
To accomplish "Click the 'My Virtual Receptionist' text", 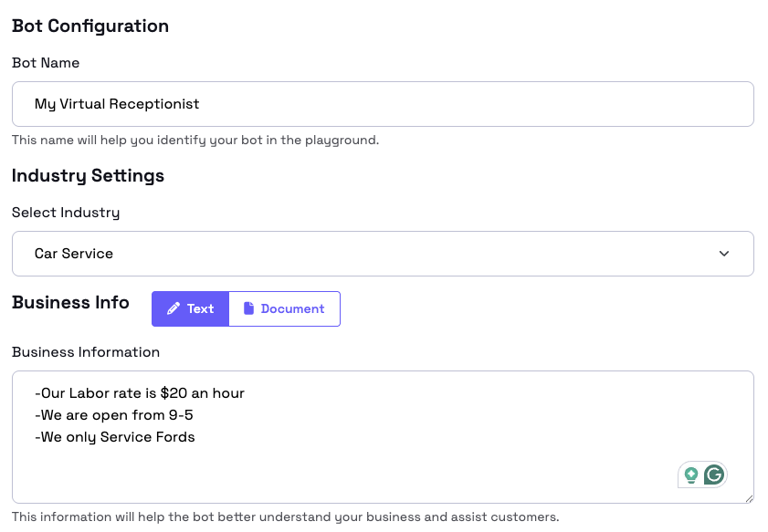I will click(x=117, y=104).
